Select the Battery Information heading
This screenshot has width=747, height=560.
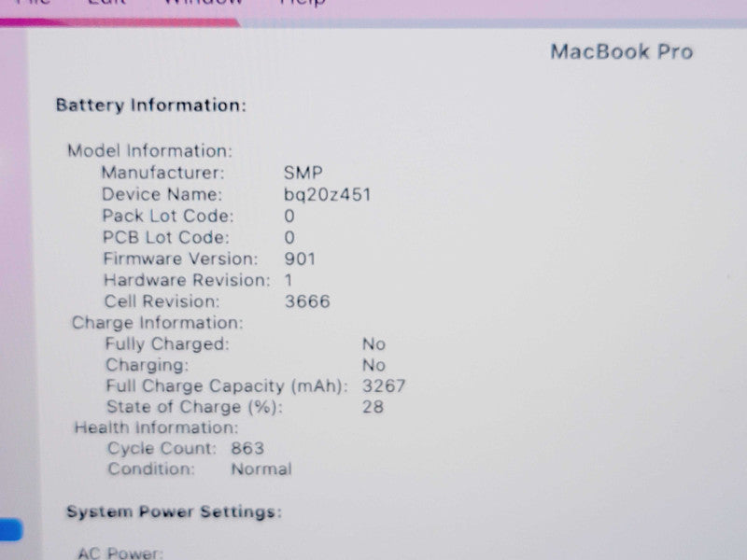pos(151,105)
